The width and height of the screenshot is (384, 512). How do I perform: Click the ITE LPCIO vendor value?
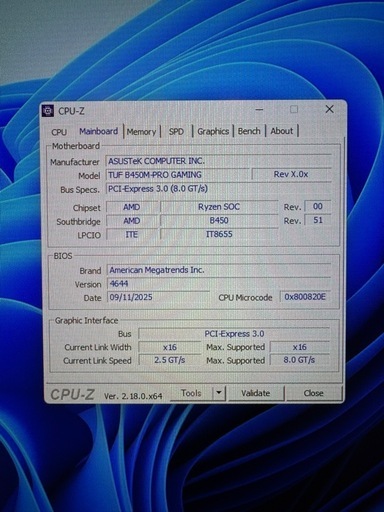(x=132, y=235)
